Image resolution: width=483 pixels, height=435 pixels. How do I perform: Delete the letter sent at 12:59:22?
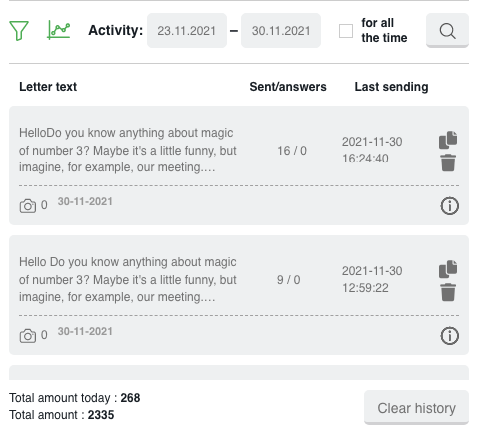tap(448, 292)
